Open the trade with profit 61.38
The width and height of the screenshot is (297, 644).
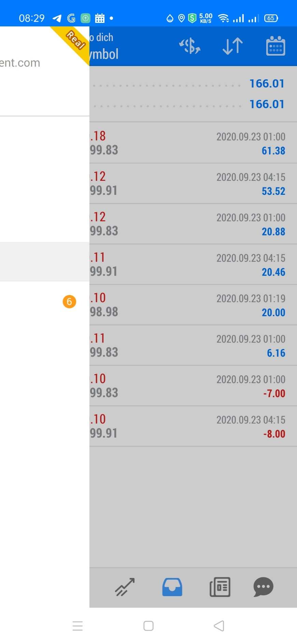coord(193,143)
